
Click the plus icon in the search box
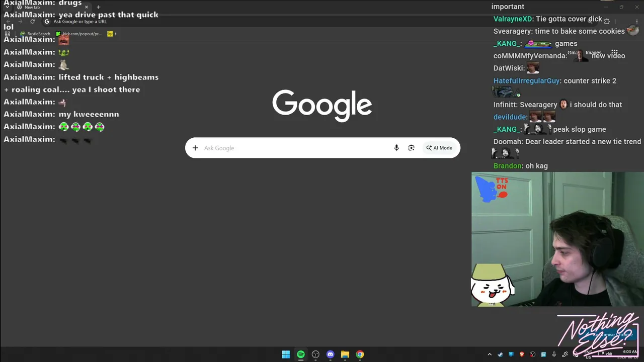[x=195, y=148]
